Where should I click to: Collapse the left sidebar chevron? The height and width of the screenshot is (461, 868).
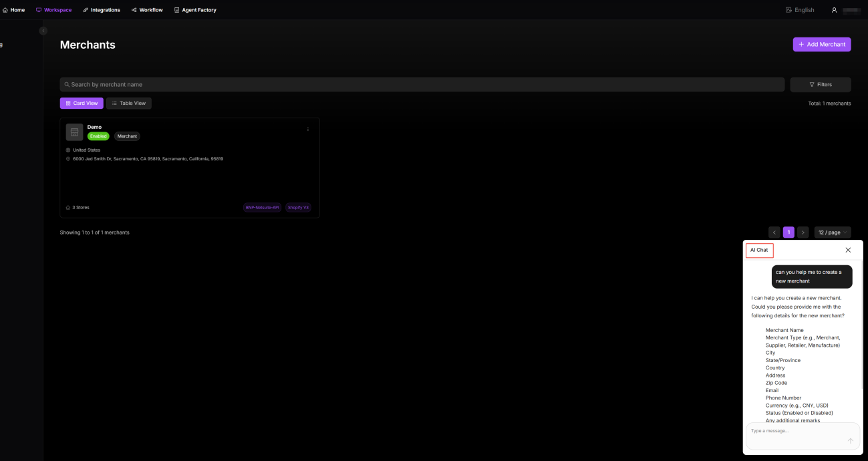43,31
